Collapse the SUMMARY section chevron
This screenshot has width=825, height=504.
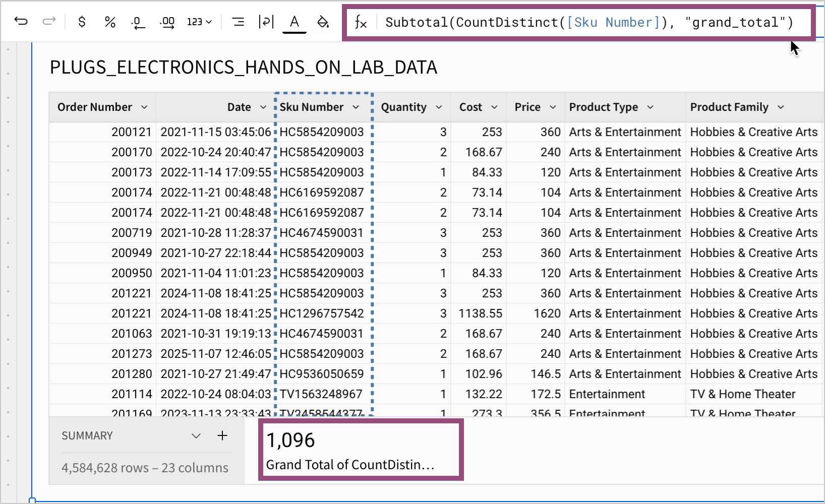pos(196,435)
